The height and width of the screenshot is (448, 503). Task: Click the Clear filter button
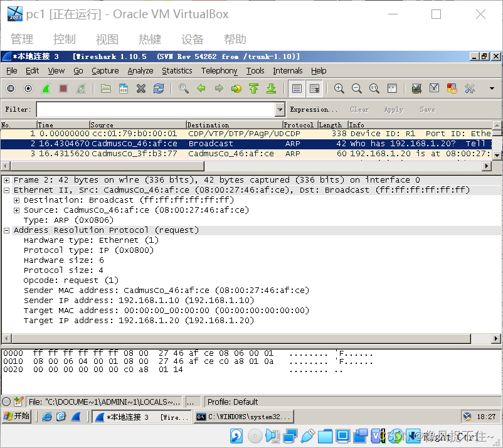[x=359, y=109]
